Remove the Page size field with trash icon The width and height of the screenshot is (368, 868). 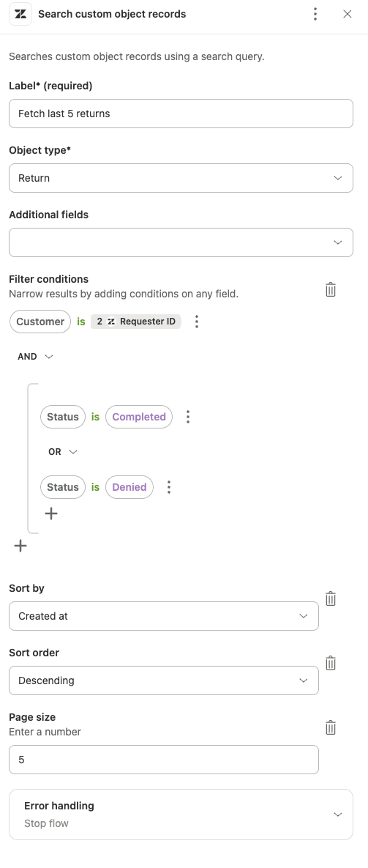(x=331, y=727)
